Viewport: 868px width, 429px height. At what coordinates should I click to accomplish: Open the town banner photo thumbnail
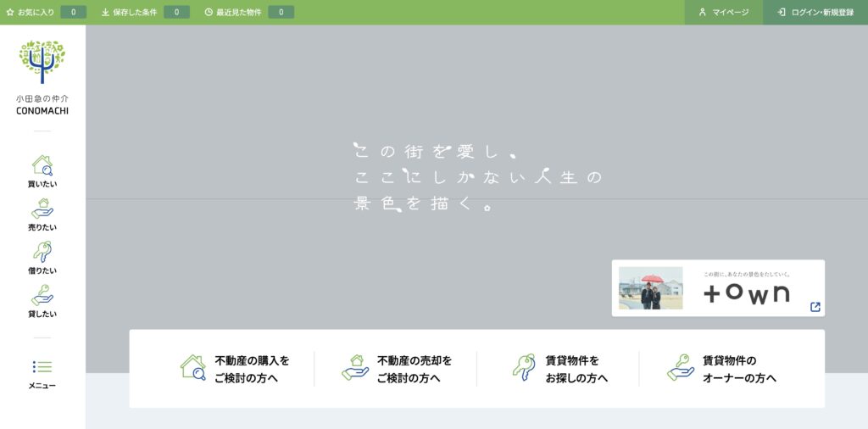click(650, 288)
